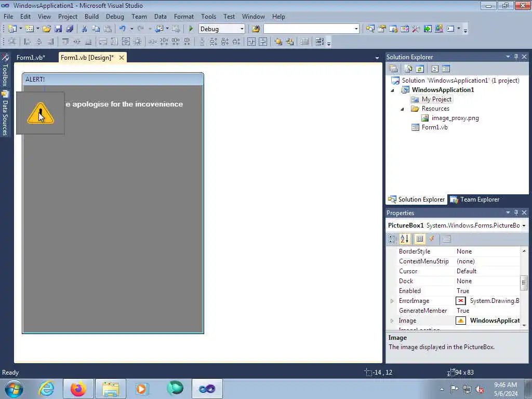
Task: Click the Copy icon in toolbar
Action: pyautogui.click(x=96, y=29)
